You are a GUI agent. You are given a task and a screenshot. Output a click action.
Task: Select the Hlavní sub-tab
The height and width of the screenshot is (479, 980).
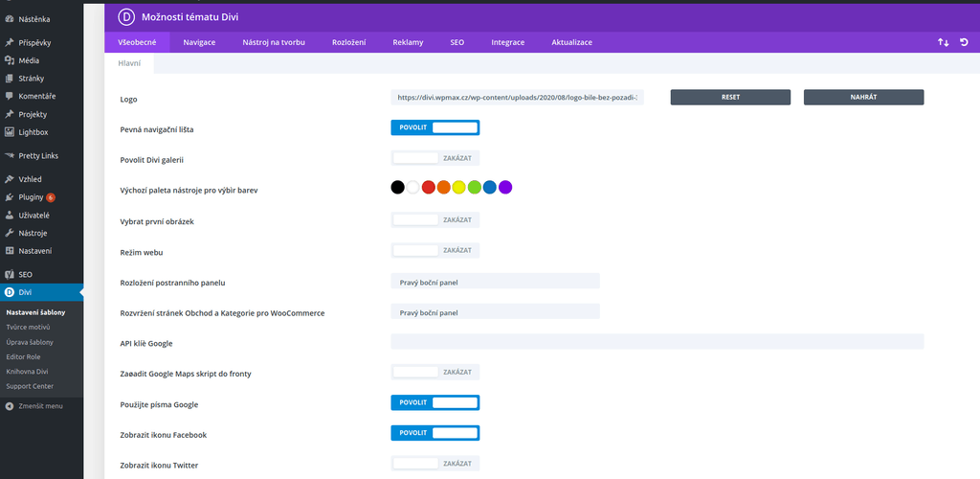pyautogui.click(x=129, y=63)
